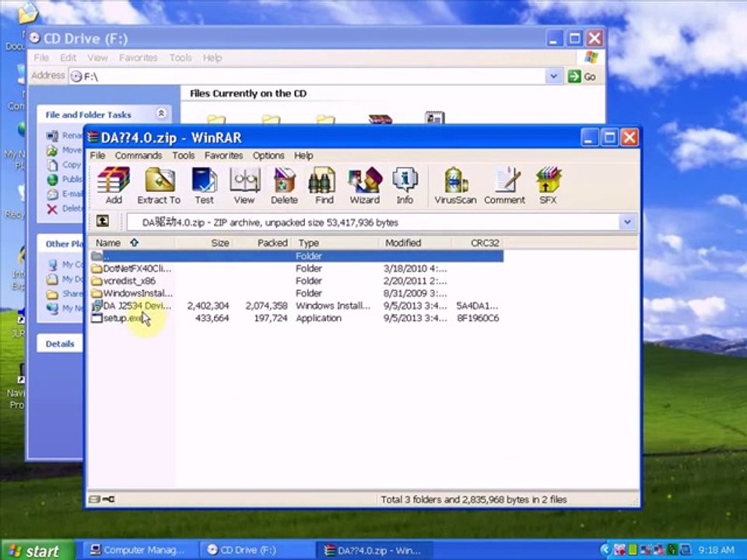This screenshot has height=560, width=747.
Task: Select the vcredist_x86 folder
Action: pos(124,281)
